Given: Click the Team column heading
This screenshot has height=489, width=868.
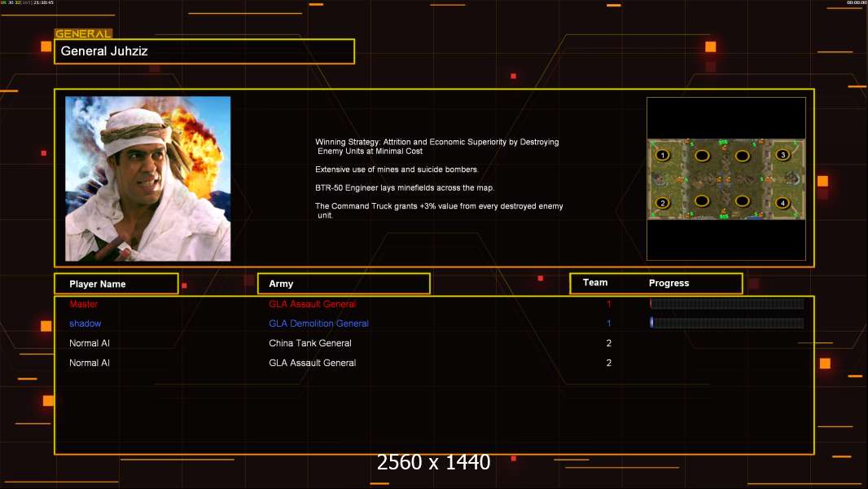Looking at the screenshot, I should 595,283.
